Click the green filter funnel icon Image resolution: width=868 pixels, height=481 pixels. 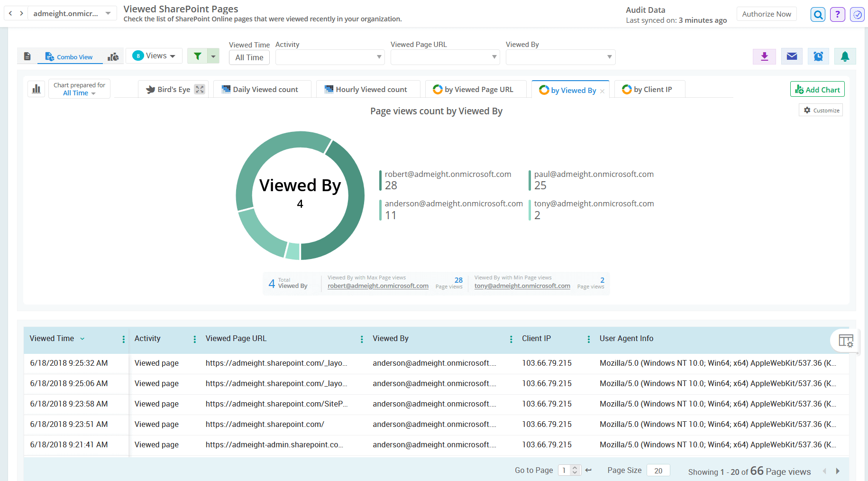click(197, 55)
